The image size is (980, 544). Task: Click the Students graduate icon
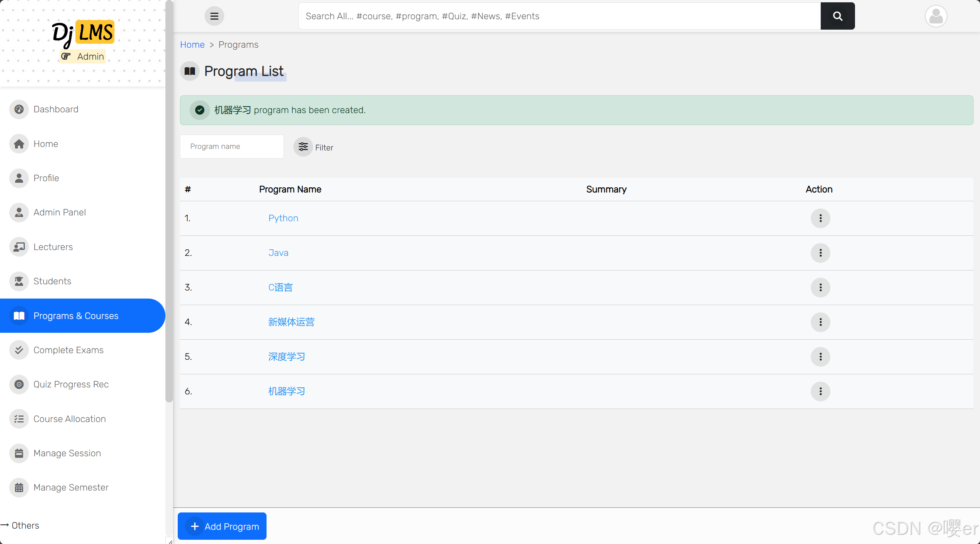19,281
